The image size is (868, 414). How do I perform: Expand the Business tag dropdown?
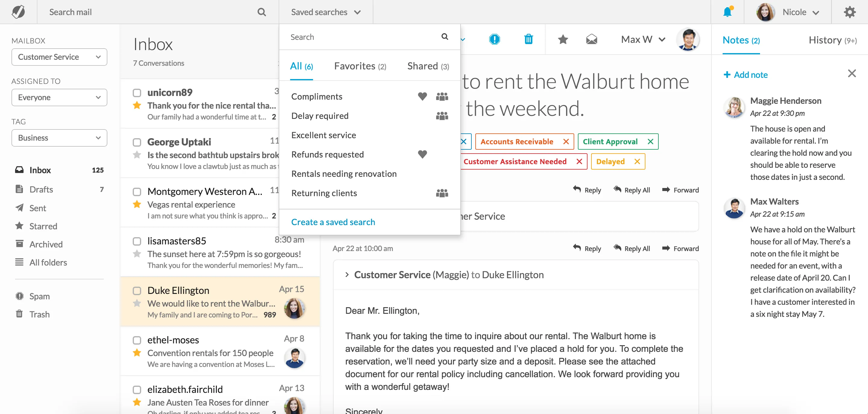point(59,138)
